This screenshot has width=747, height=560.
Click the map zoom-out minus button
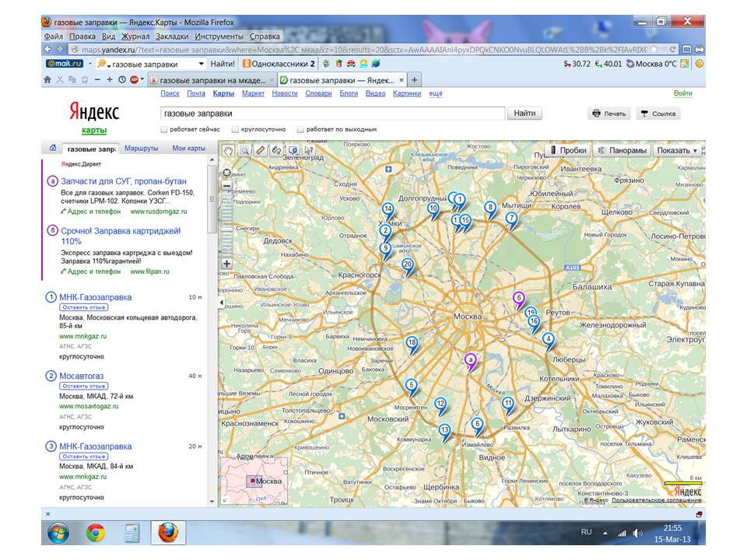pos(227,187)
